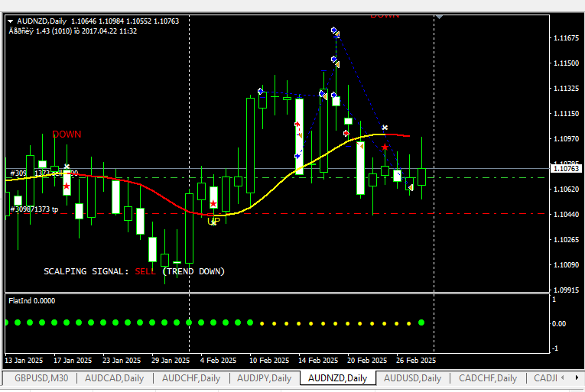Click the 1.11675 price axis label

click(566, 38)
